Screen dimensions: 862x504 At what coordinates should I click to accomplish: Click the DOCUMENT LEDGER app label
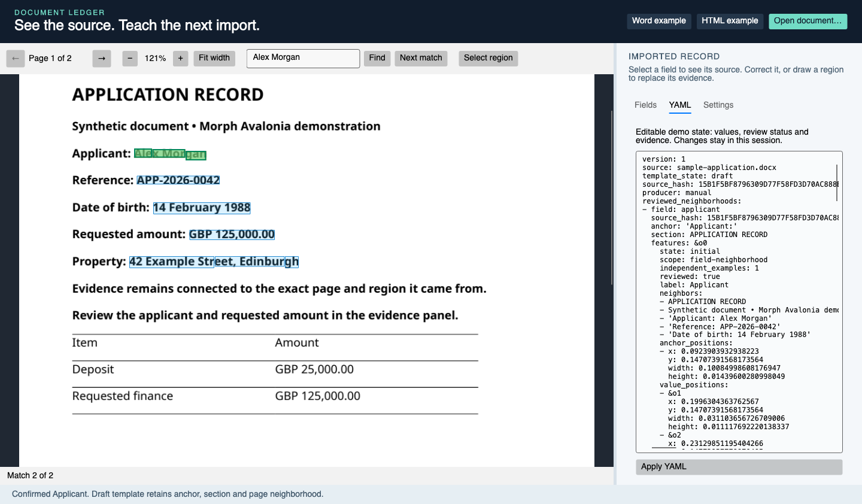[x=59, y=13]
